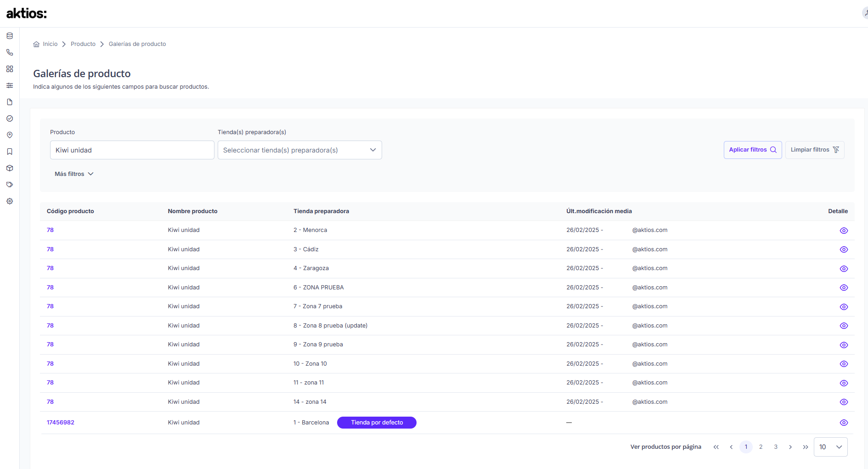Focus the Producto input field

132,150
